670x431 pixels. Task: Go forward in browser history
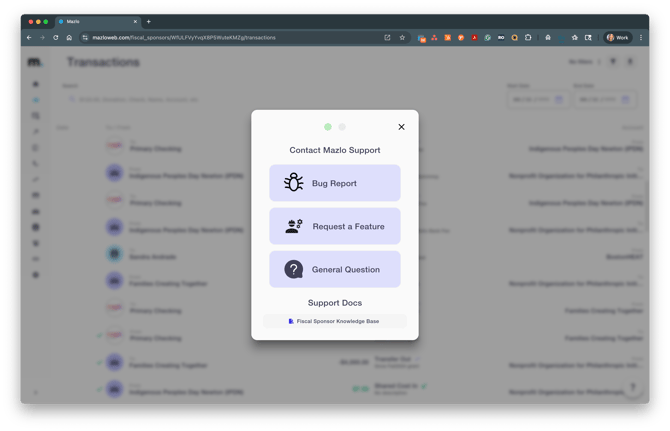[42, 38]
